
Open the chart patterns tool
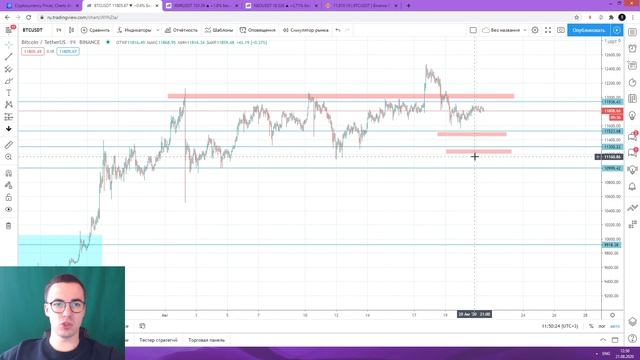pos(9,105)
